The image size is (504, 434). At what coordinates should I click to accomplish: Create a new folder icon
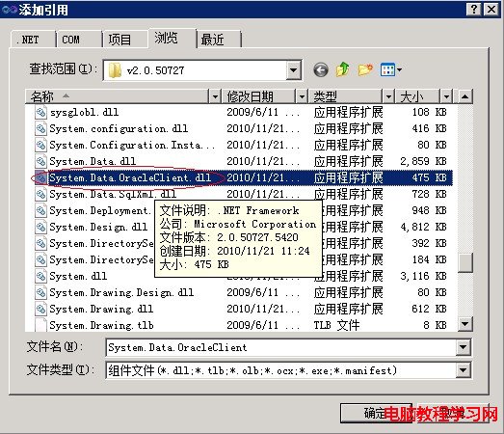(x=365, y=69)
